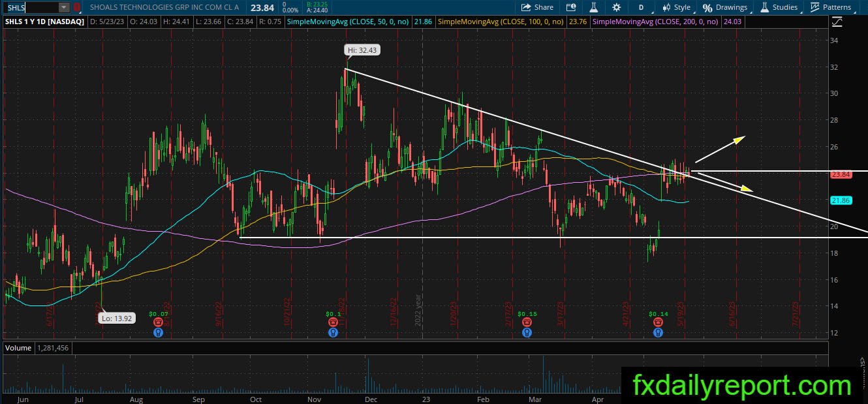Screen dimensions: 868x404
Task: Click the blue lightbulb icon below $0.1
Action: coord(333,332)
